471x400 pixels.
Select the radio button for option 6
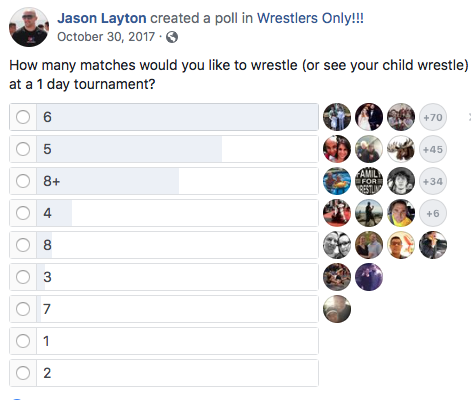(23, 117)
